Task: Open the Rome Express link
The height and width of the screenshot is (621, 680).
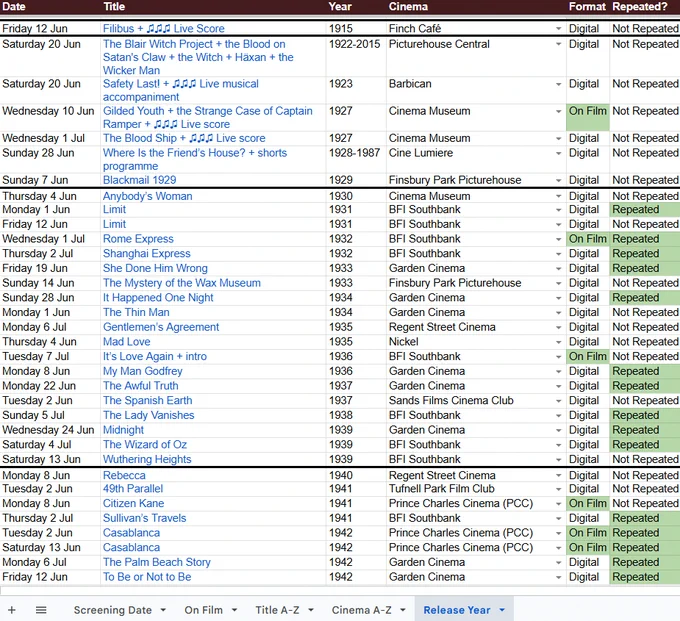Action: click(138, 239)
